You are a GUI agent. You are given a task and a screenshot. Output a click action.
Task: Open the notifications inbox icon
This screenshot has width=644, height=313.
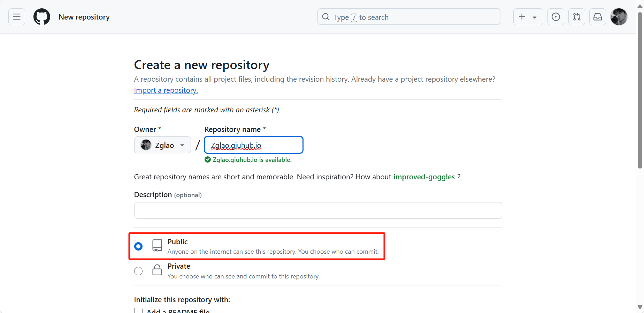pos(598,17)
